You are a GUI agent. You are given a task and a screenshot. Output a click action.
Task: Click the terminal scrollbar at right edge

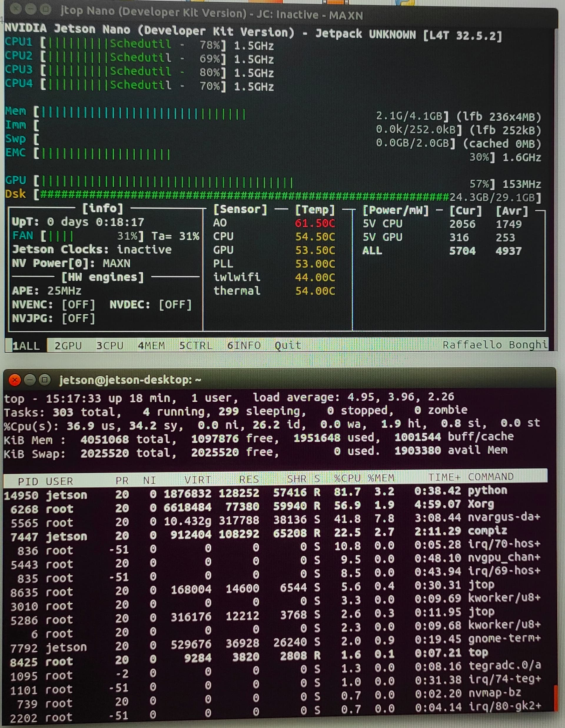coord(555,698)
